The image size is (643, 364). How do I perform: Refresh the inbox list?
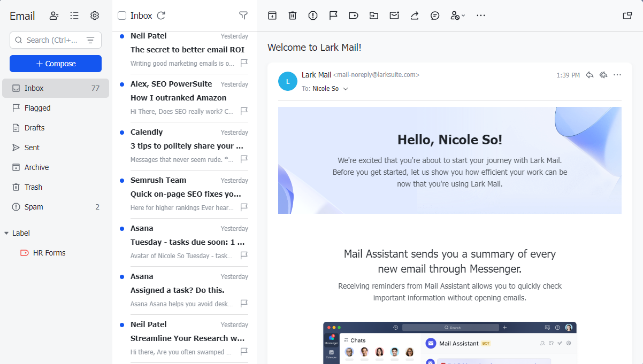[x=161, y=16]
